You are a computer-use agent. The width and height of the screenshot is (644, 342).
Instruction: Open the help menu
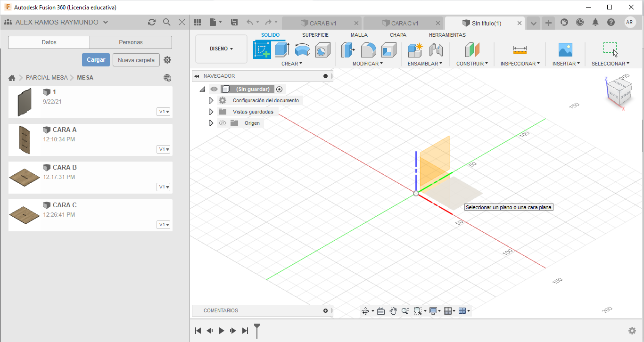pos(611,22)
